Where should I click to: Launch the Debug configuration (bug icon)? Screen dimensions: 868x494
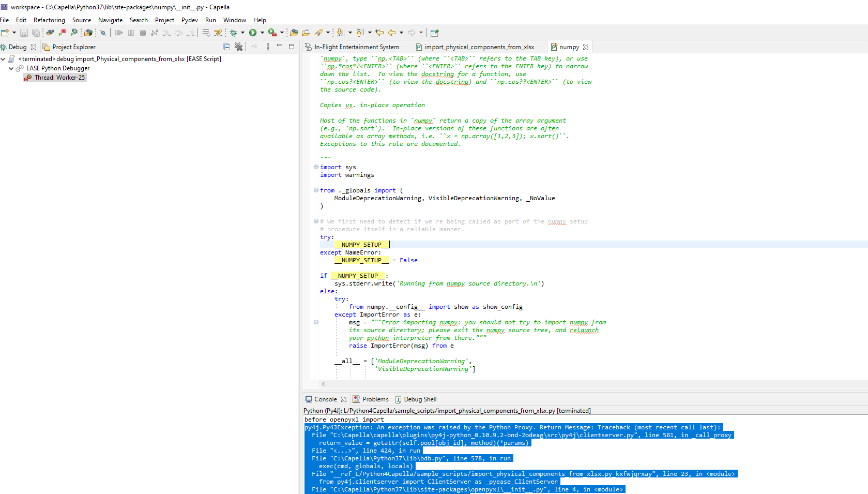tap(234, 33)
